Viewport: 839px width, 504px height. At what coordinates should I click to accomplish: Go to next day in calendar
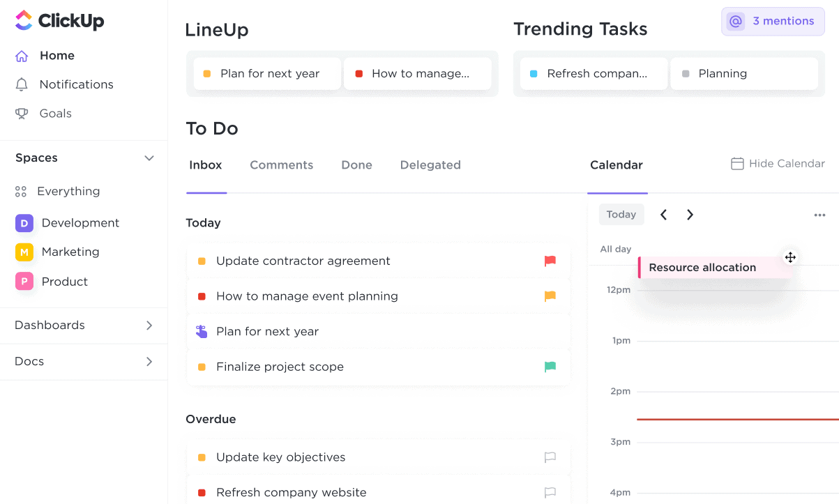tap(690, 215)
